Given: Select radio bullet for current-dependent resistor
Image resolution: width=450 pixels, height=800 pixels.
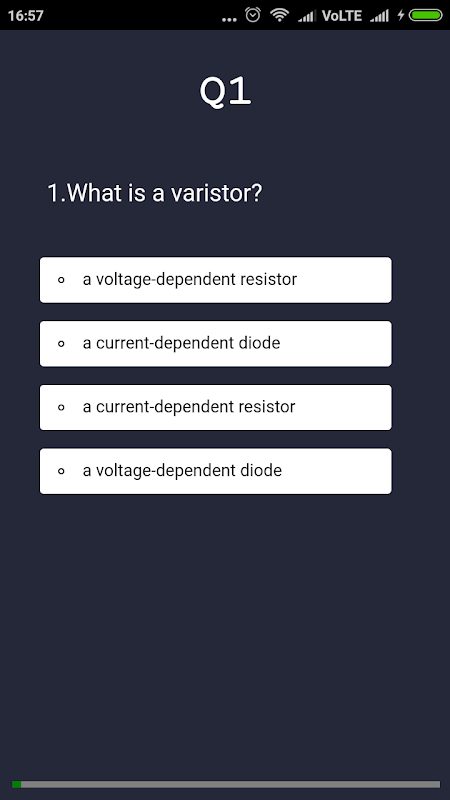Looking at the screenshot, I should coord(61,407).
